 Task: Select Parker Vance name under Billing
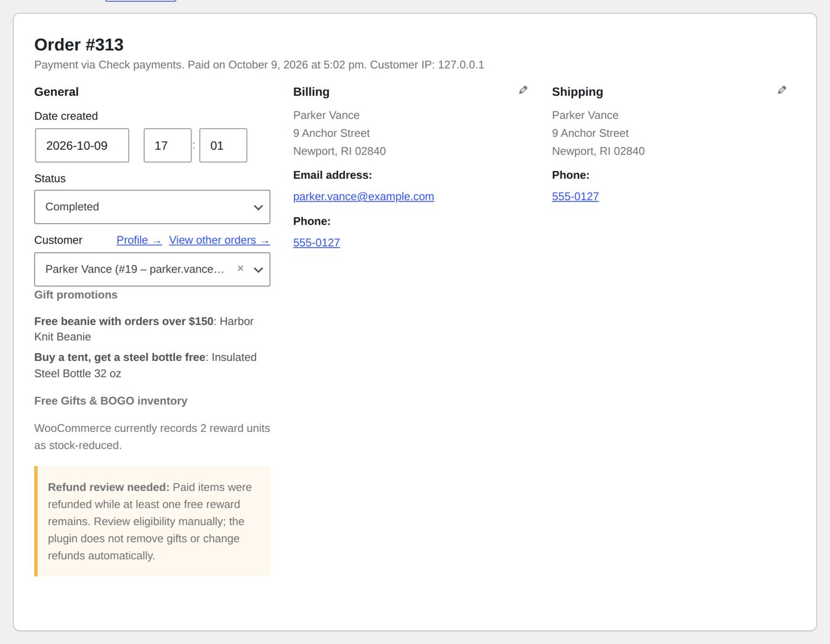click(x=326, y=115)
